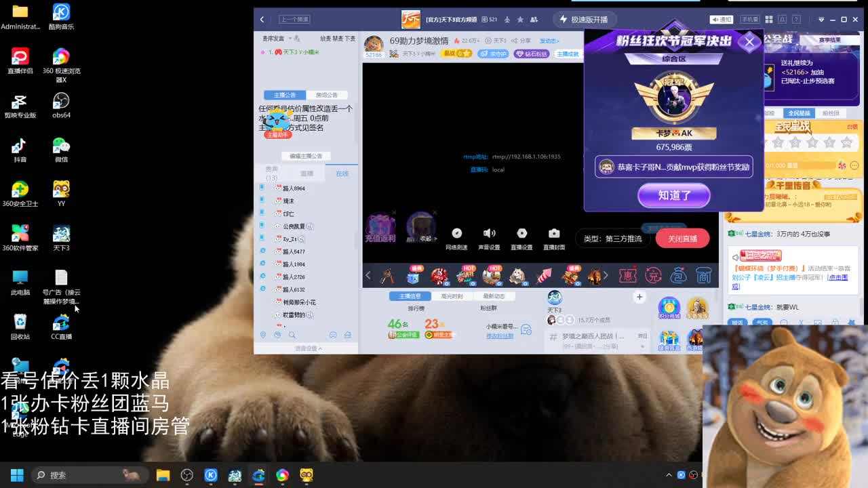The width and height of the screenshot is (868, 488).
Task: Switch to the 在线 user list tab
Action: pos(342,174)
